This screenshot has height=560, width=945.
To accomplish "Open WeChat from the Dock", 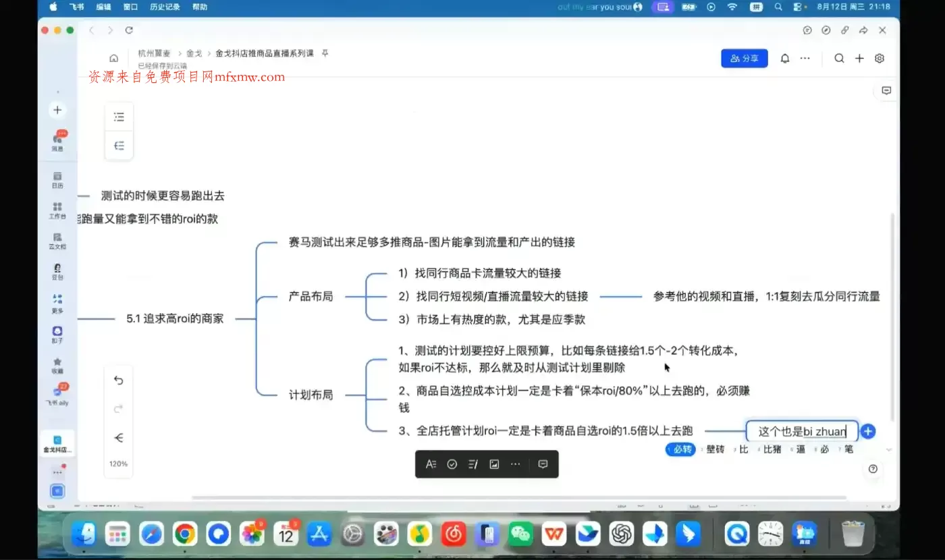I will click(x=520, y=534).
